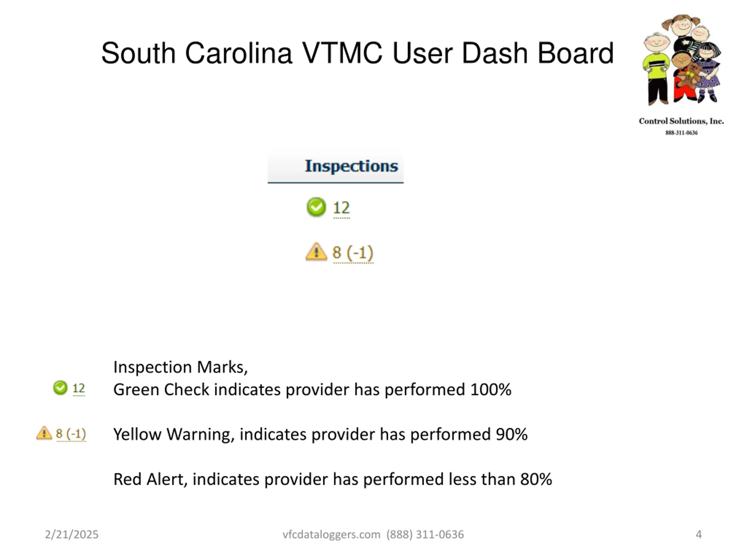Select the South Carolina VTMC slide title
Viewport: 747px width, 560px height.
point(357,53)
